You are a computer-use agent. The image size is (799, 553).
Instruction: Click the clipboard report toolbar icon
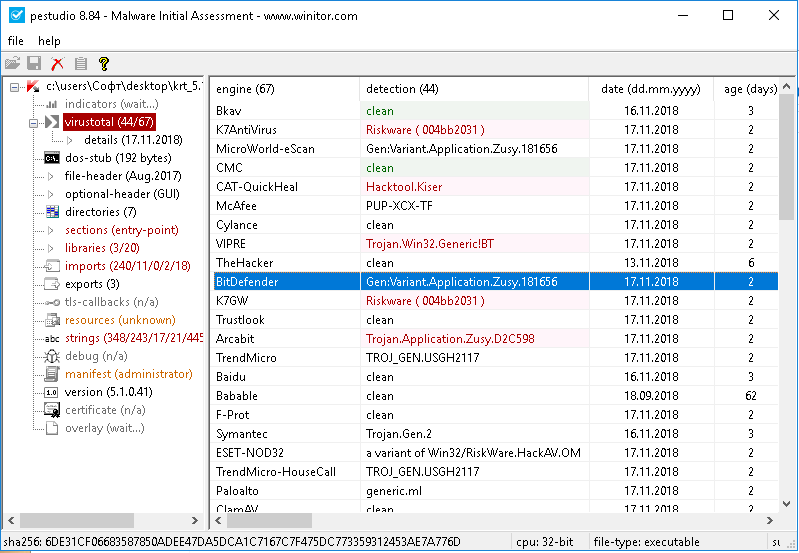[81, 63]
